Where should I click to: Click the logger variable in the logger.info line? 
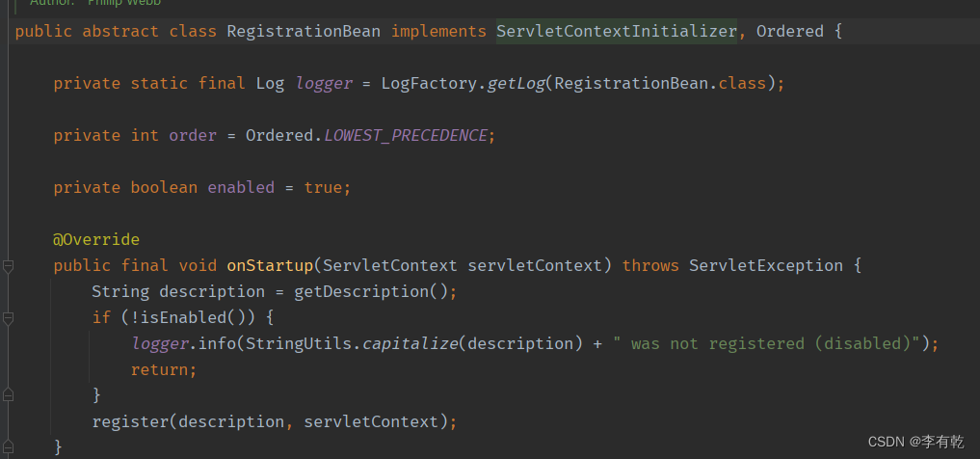[x=160, y=344]
